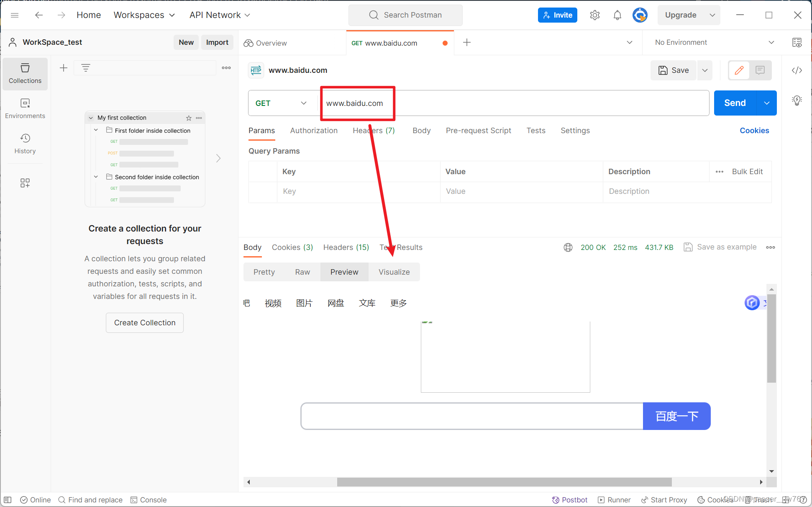Toggle sidebar icon in status bar
This screenshot has height=507, width=812.
[8, 500]
